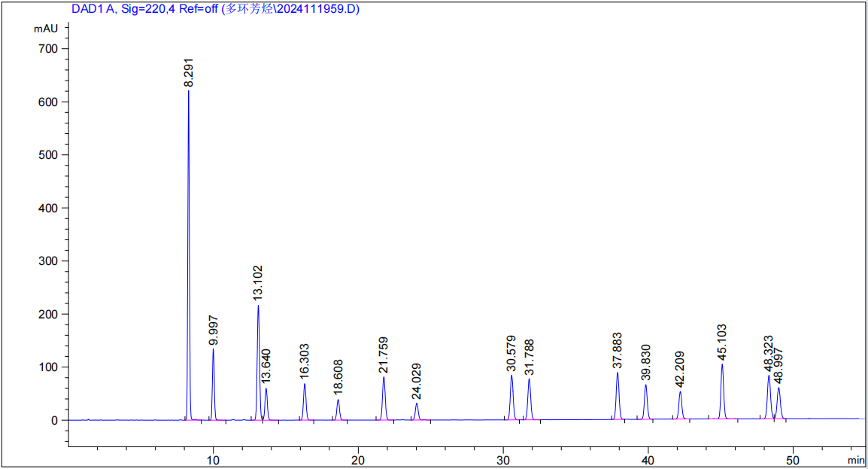The height and width of the screenshot is (469, 868).
Task: Select the 31.788 retention time label
Action: [x=530, y=358]
